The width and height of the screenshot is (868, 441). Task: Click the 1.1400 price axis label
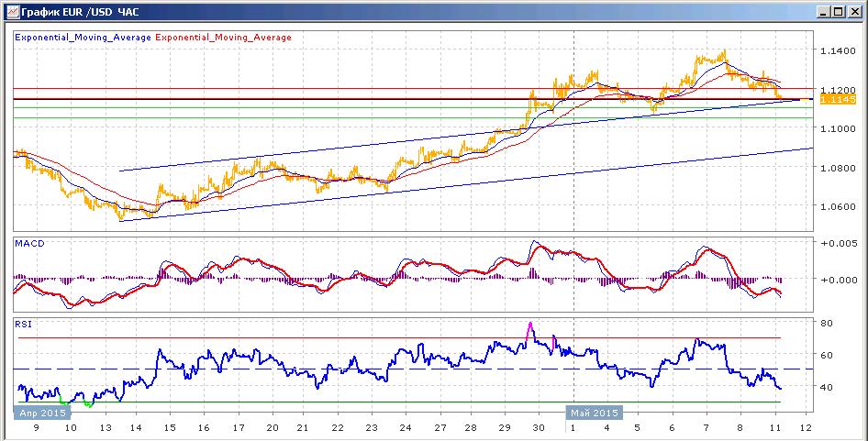click(837, 51)
